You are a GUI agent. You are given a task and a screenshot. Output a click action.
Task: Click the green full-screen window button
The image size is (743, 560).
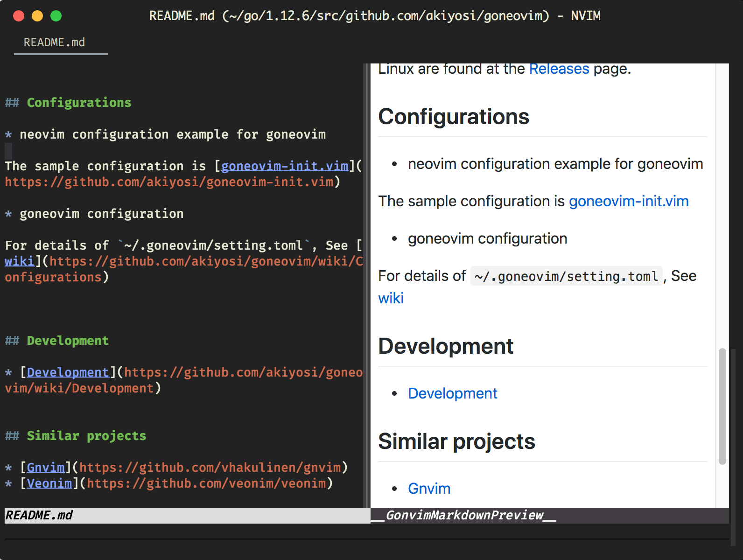56,16
